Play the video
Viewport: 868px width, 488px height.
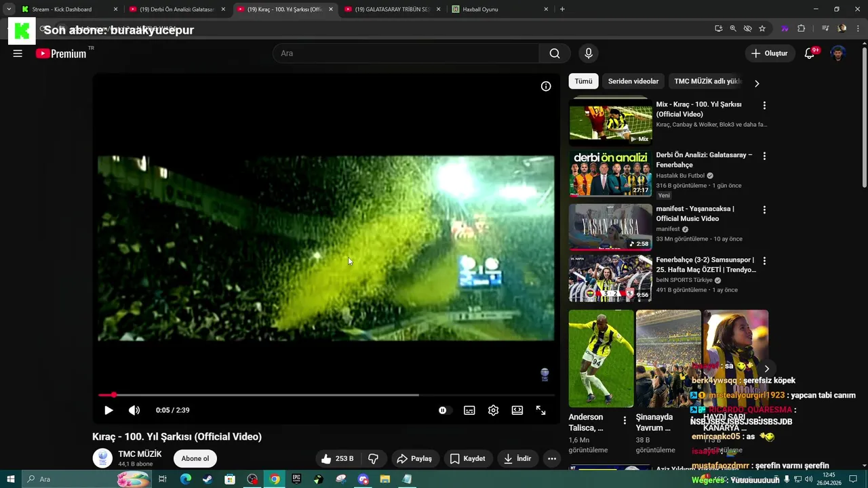coord(108,410)
